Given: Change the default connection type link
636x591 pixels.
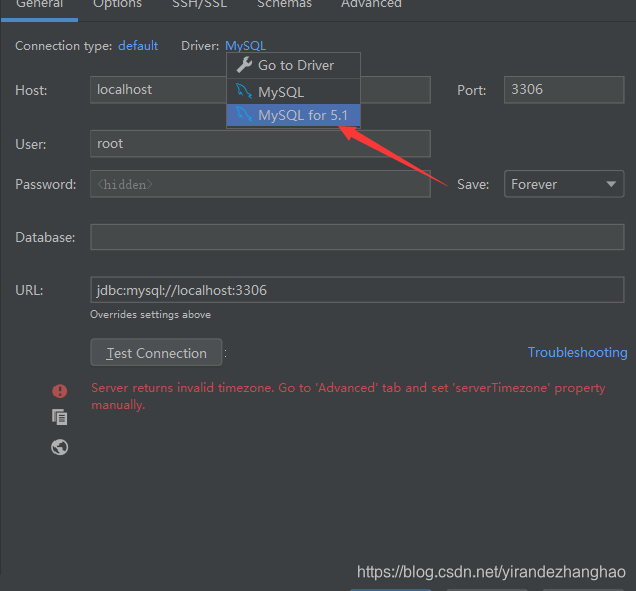Looking at the screenshot, I should (x=138, y=46).
